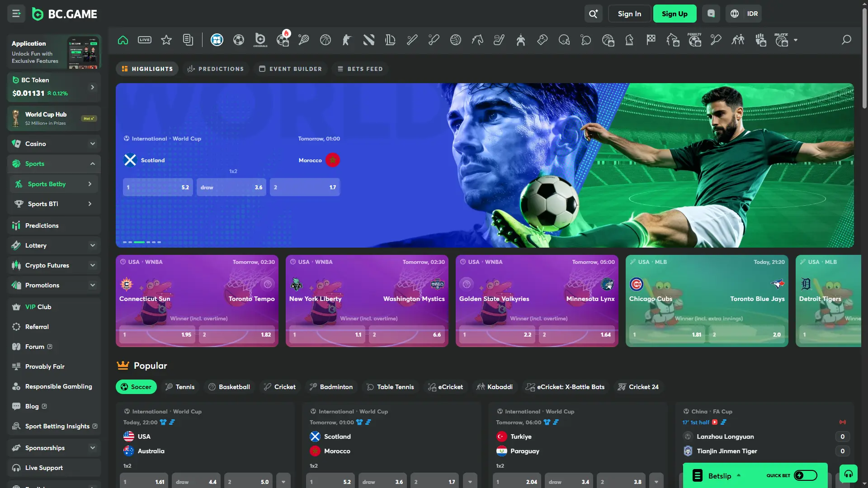Switch to the Bets Feed tab
This screenshot has width=868, height=488.
(x=360, y=69)
